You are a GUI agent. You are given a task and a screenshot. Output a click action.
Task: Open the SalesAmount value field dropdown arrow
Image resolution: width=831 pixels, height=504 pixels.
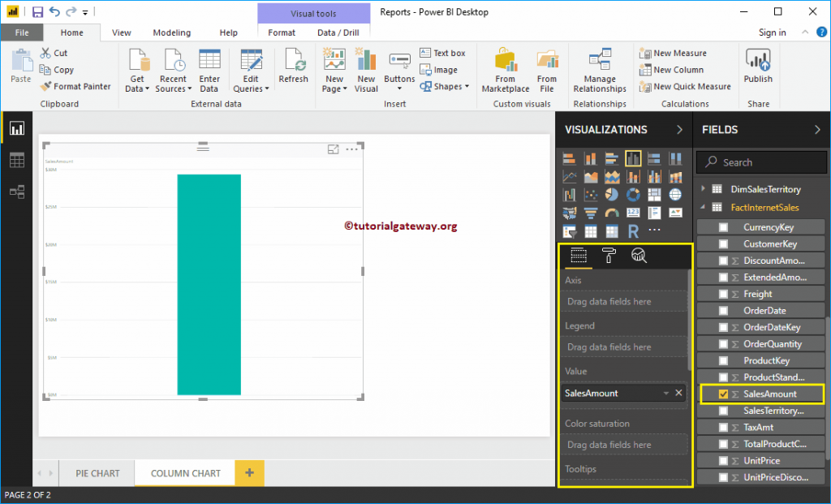point(666,394)
